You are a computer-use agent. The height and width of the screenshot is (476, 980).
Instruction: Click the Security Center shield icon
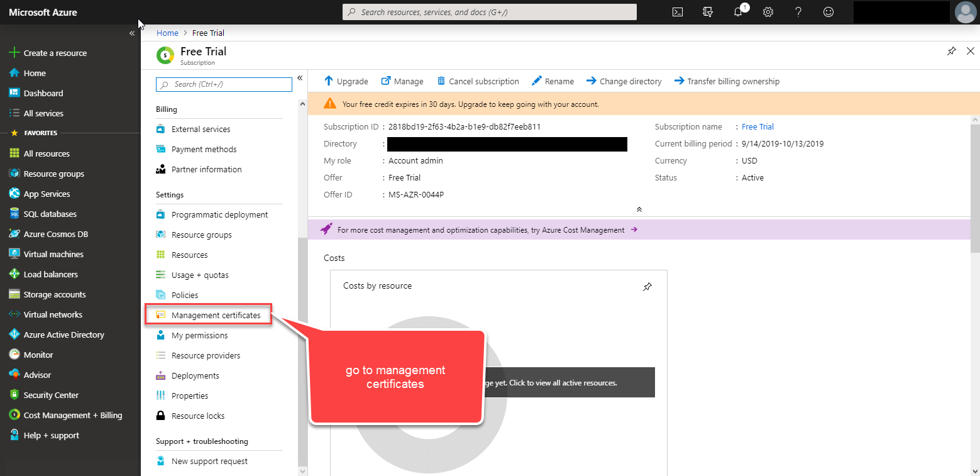coord(14,395)
